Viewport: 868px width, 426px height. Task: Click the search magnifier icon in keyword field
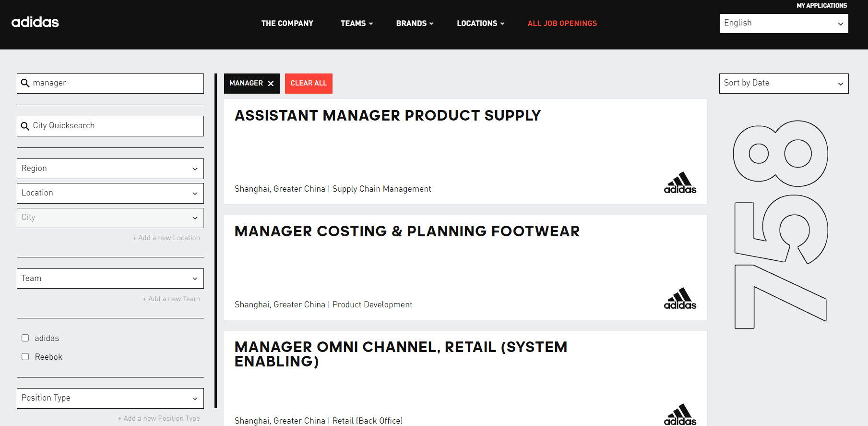pyautogui.click(x=25, y=83)
